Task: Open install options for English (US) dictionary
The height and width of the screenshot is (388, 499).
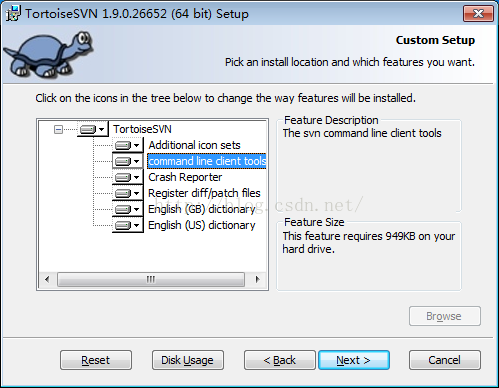Action: (x=128, y=225)
